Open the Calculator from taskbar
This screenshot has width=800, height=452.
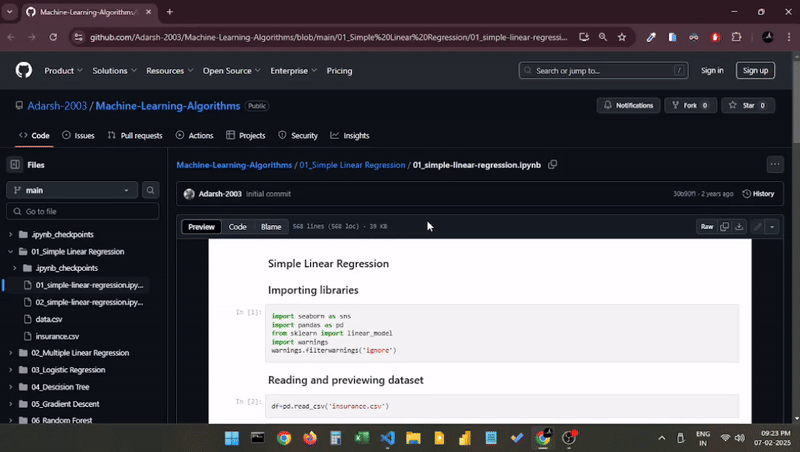pos(336,437)
